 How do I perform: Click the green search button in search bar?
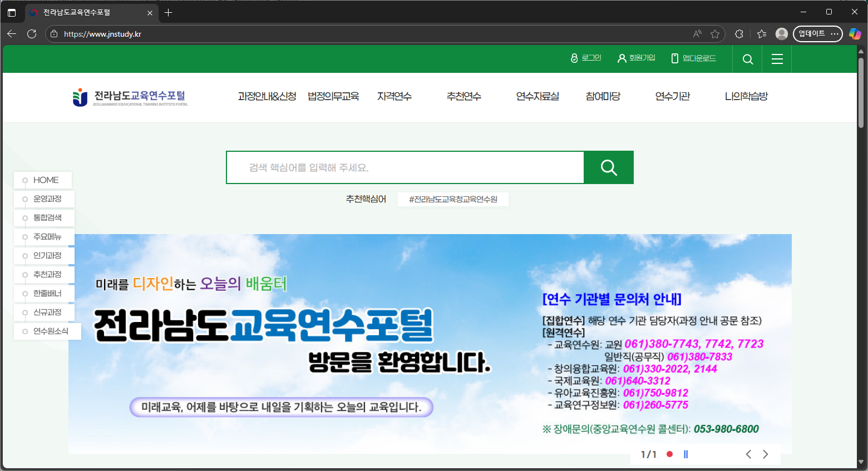click(608, 167)
